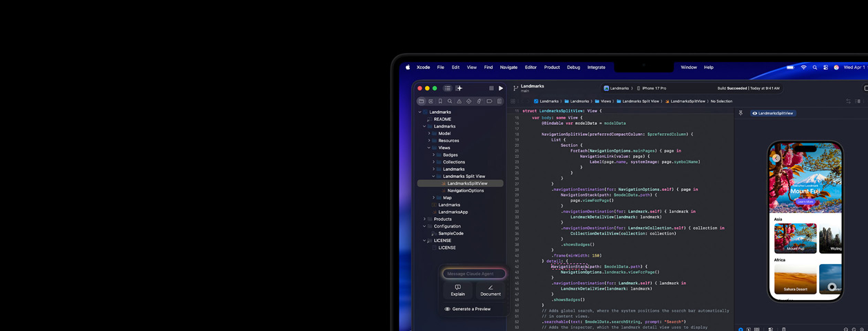868x331 pixels.
Task: Expand the Badges folder
Action: point(434,155)
